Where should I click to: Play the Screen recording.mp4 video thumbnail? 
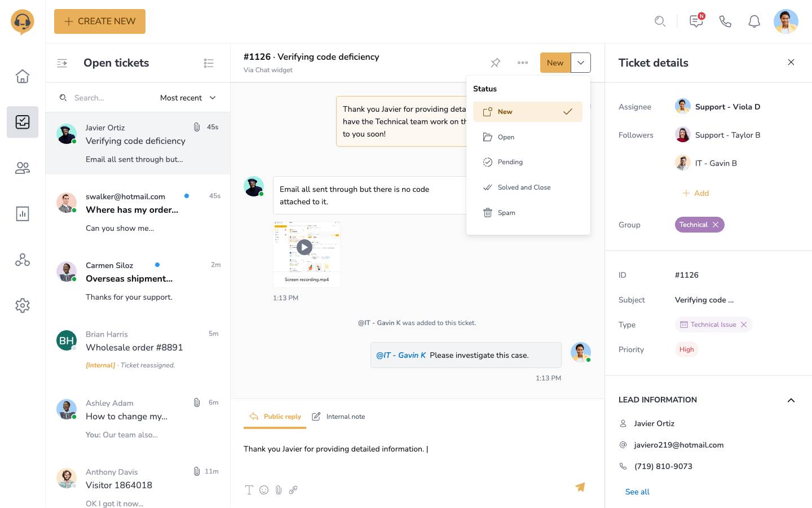[x=304, y=247]
